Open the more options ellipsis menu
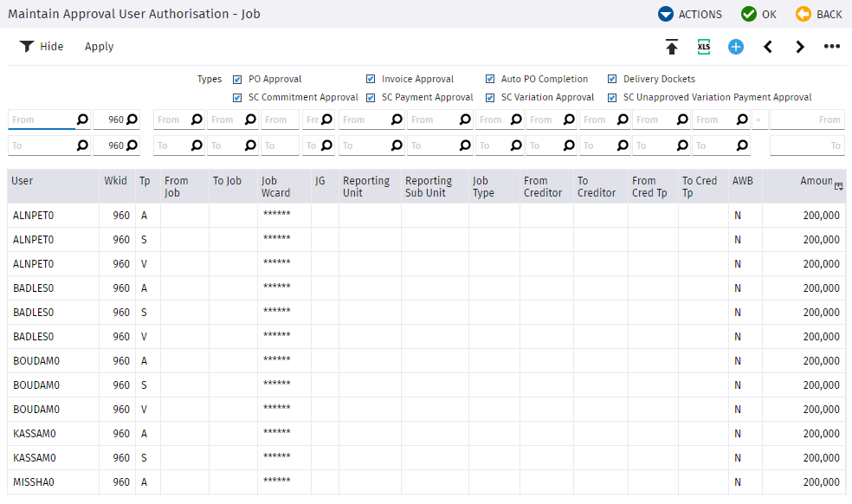852x504 pixels. 832,47
